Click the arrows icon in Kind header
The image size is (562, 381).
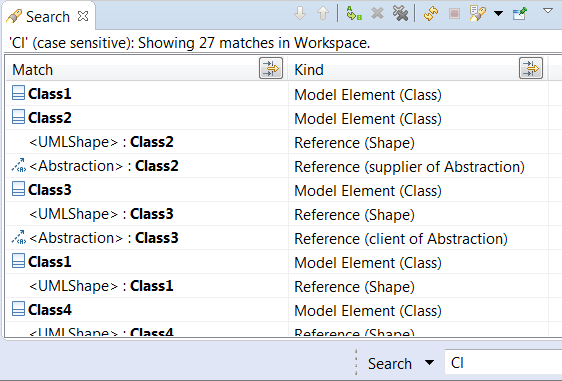point(531,68)
